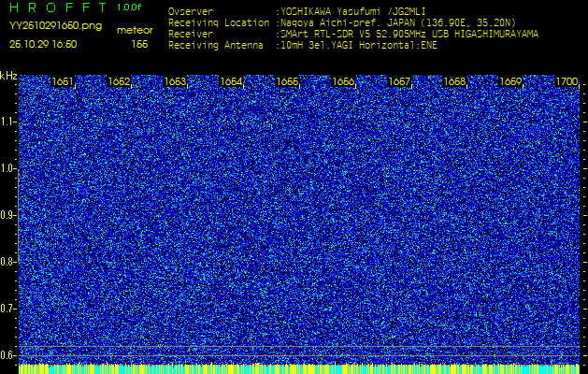
Task: Select observer name YOSHIKAWA Yasufumi /JG2MLI
Action: pyautogui.click(x=353, y=11)
